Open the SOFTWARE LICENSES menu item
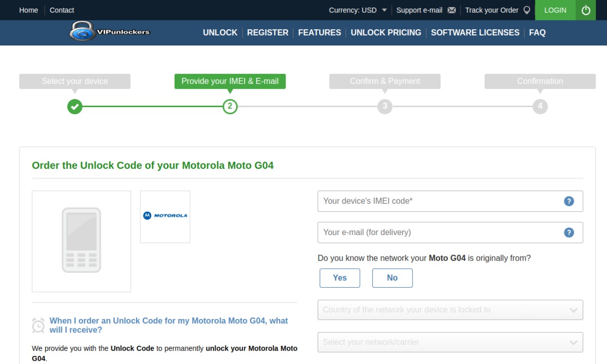 [475, 33]
